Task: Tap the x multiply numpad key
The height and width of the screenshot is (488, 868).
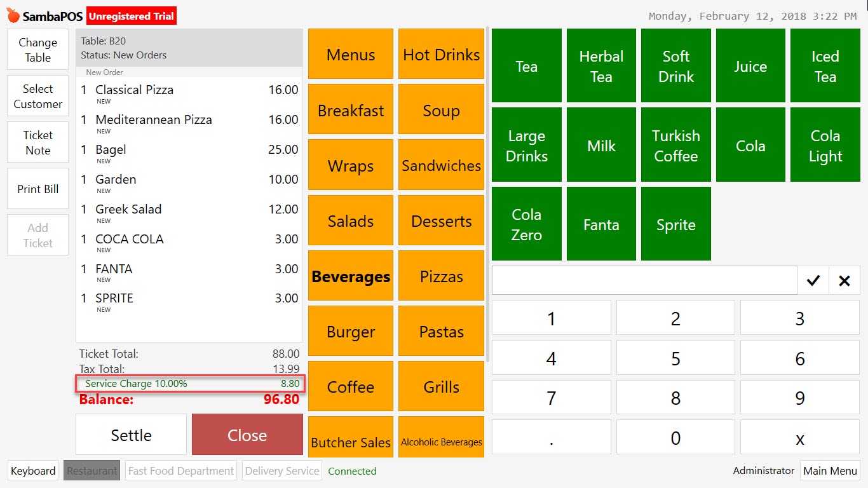Action: tap(800, 437)
